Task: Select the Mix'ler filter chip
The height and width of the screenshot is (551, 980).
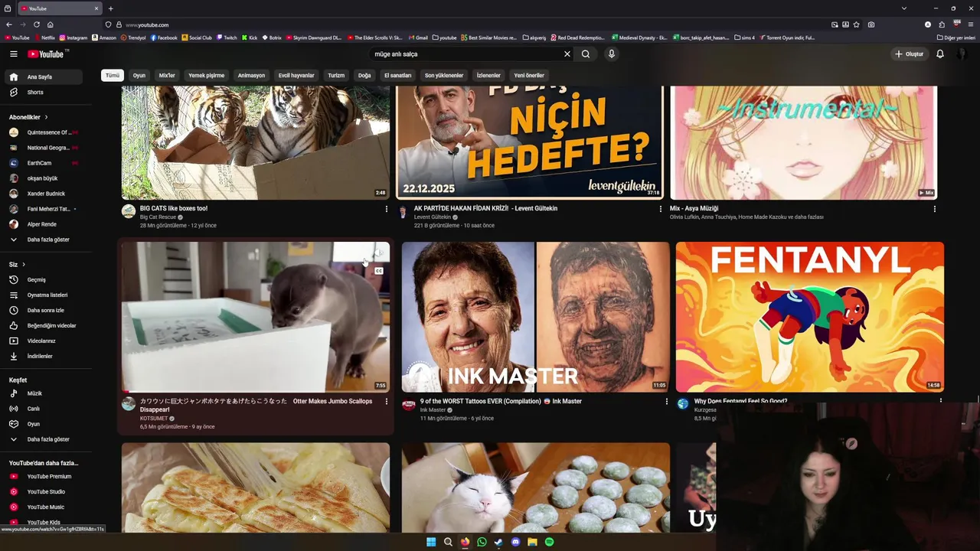Action: [167, 76]
